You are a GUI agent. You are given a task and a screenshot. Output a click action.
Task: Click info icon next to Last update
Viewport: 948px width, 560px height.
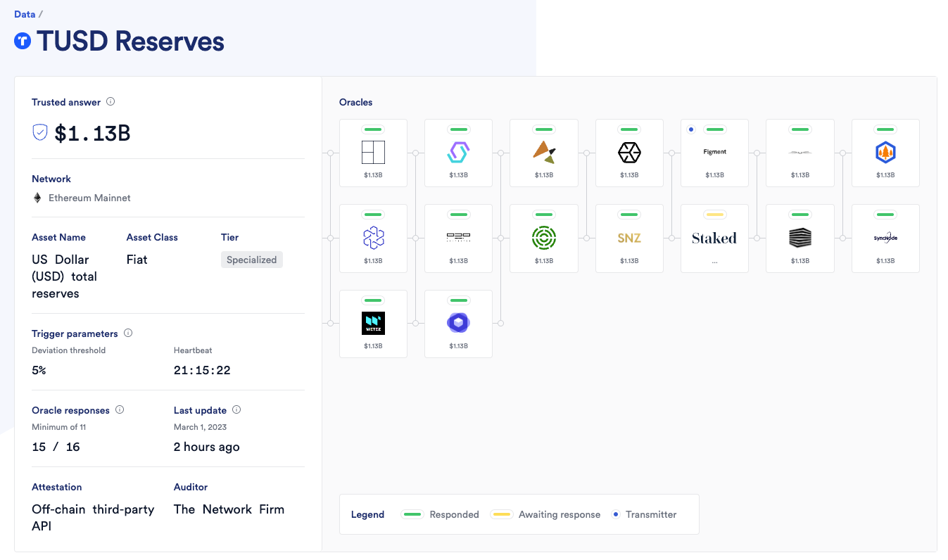[236, 410]
